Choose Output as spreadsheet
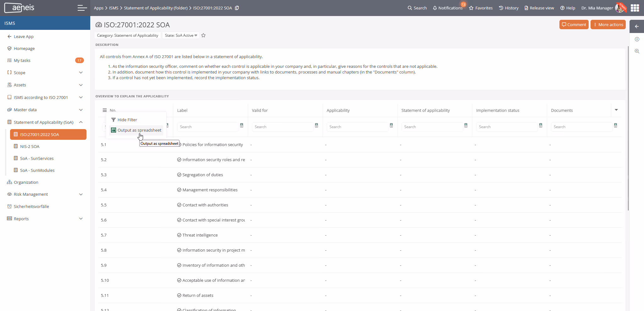 click(136, 130)
